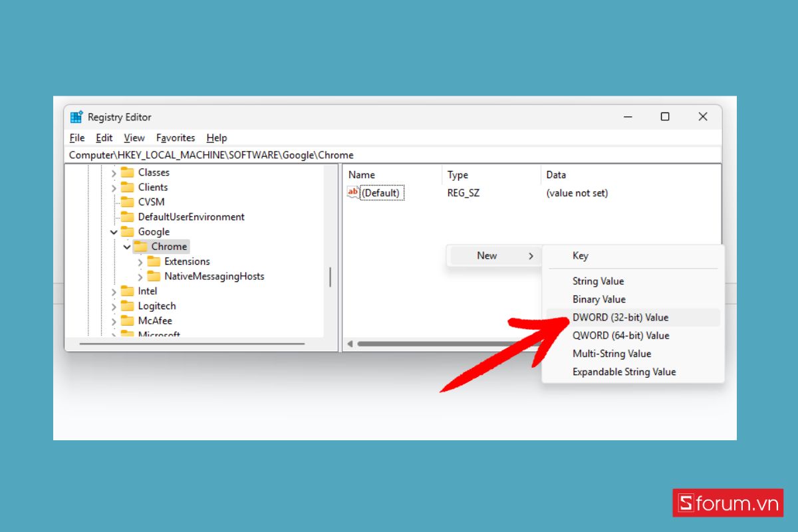
Task: Click the Intel folder icon
Action: tap(127, 291)
